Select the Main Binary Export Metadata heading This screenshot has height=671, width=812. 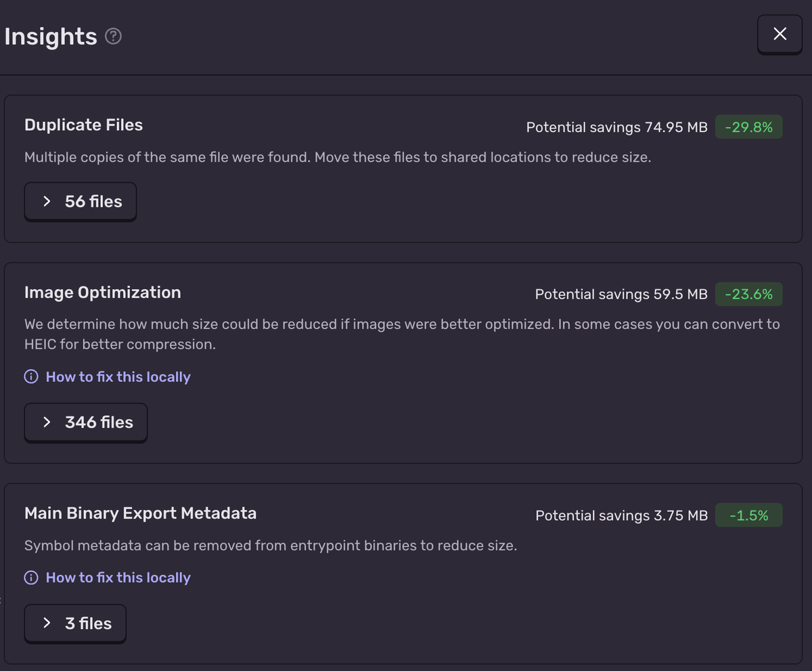tap(140, 513)
